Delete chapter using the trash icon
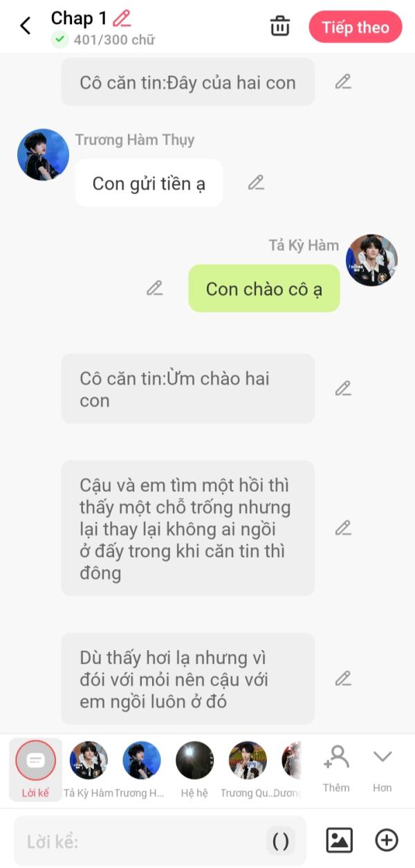Image resolution: width=415 pixels, height=868 pixels. point(279,26)
